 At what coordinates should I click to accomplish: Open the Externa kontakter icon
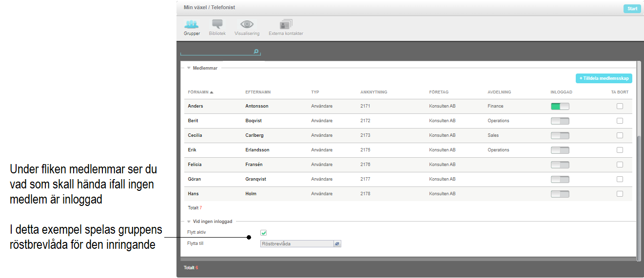pyautogui.click(x=286, y=24)
